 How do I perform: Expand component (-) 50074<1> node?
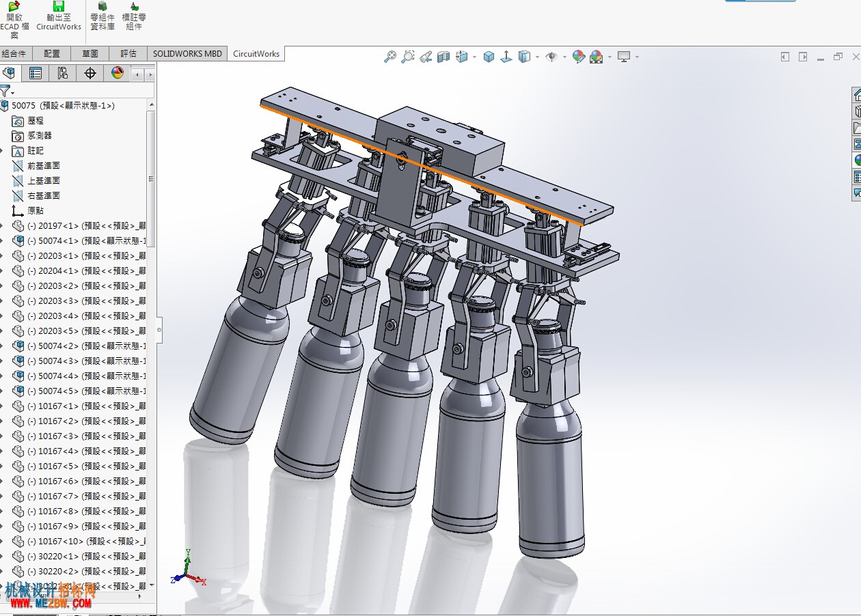pos(2,241)
